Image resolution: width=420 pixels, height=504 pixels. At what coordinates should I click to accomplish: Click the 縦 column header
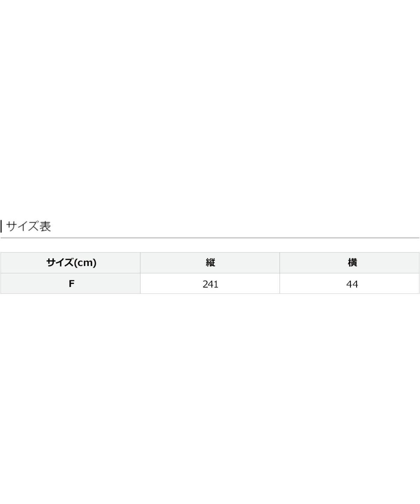pyautogui.click(x=210, y=262)
